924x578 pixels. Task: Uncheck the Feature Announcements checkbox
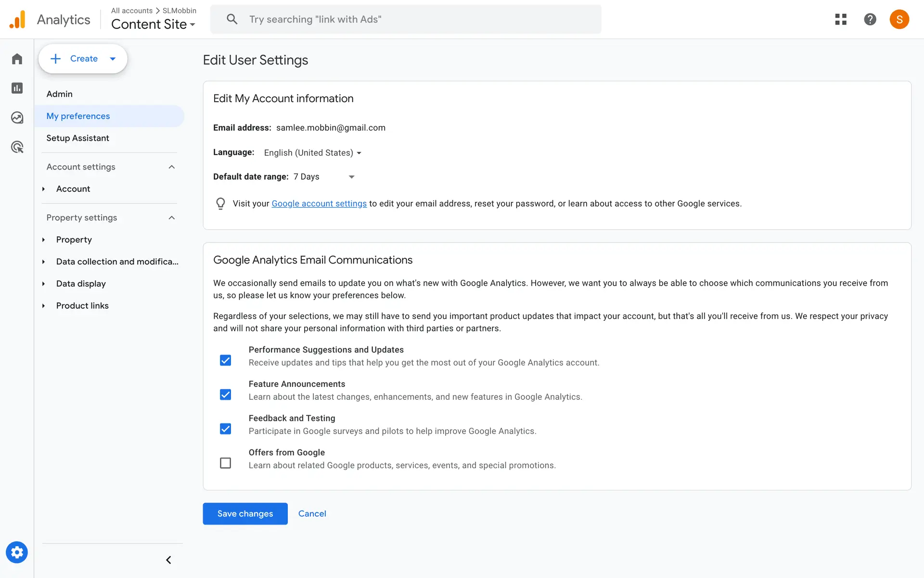pyautogui.click(x=225, y=394)
